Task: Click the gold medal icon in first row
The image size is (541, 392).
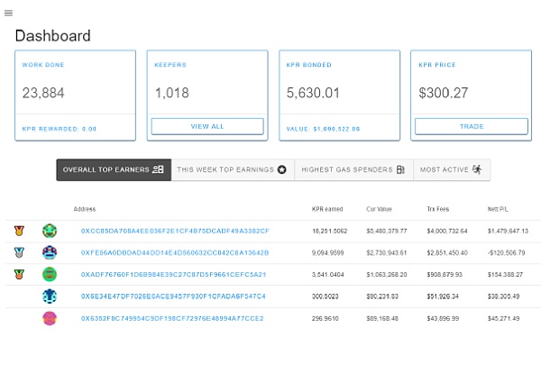Action: pyautogui.click(x=18, y=231)
